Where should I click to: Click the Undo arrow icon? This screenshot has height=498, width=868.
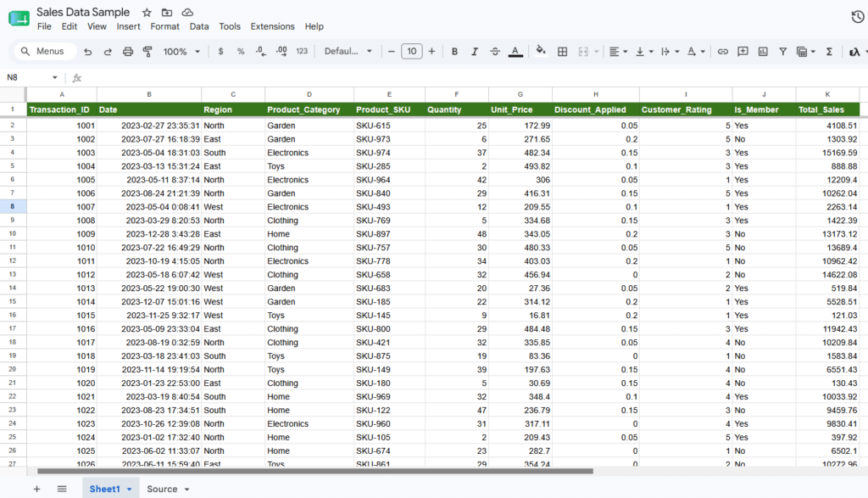87,52
